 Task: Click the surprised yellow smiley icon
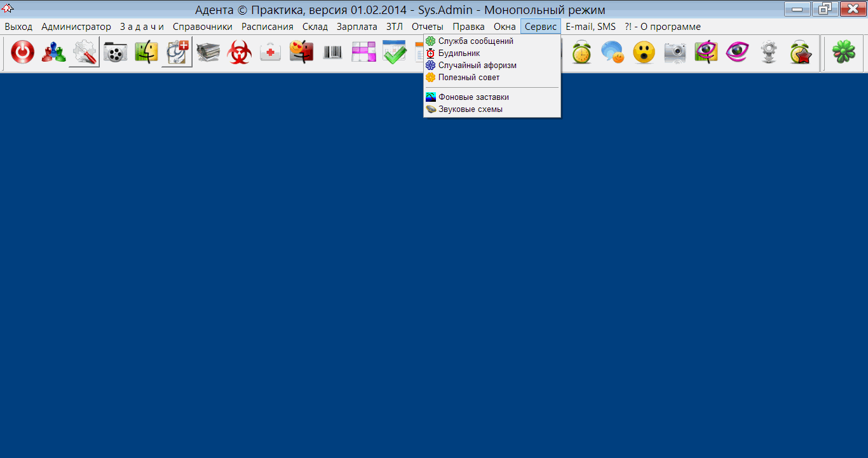point(644,53)
